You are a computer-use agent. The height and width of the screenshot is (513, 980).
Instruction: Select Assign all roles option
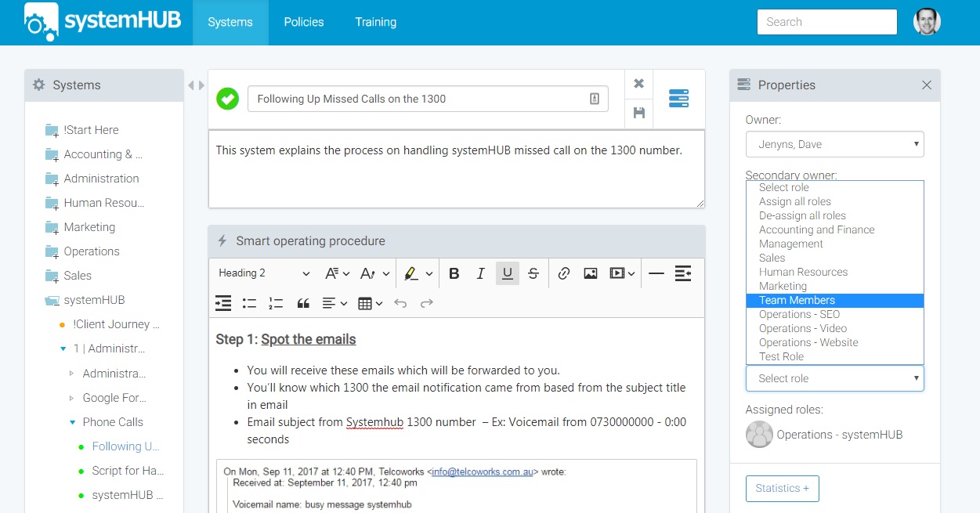point(835,201)
